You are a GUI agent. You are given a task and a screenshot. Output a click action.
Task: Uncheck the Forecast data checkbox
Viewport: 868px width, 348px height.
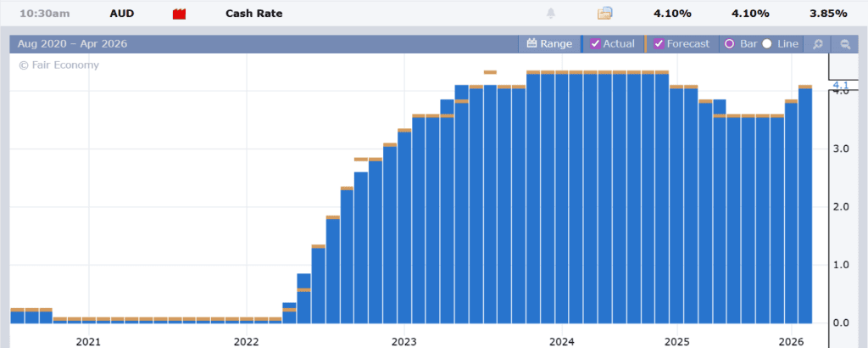659,44
